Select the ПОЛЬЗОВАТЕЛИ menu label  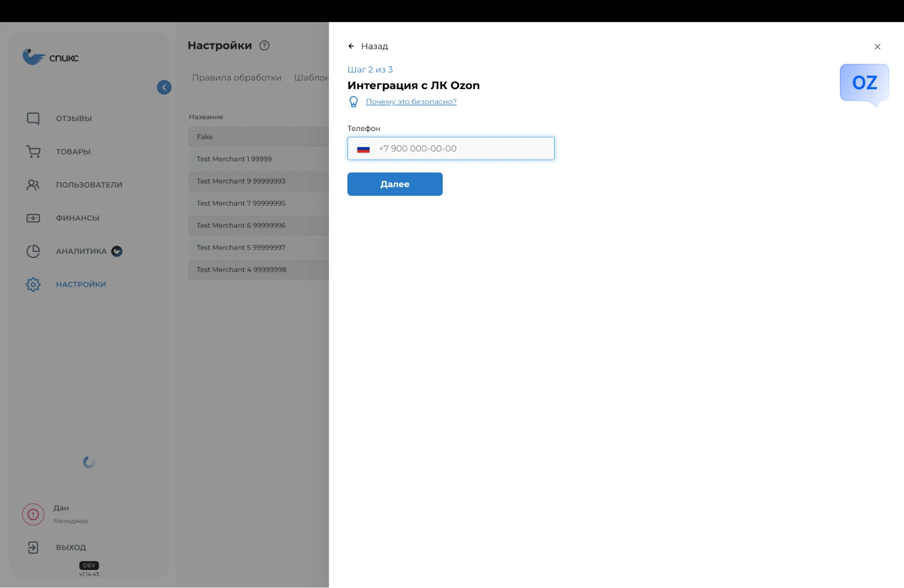pyautogui.click(x=89, y=184)
